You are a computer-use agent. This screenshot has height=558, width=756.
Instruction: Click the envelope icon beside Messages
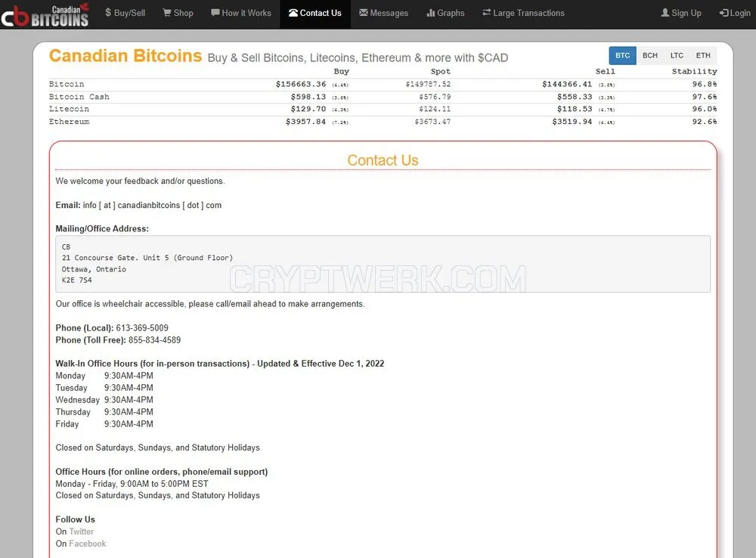(364, 13)
